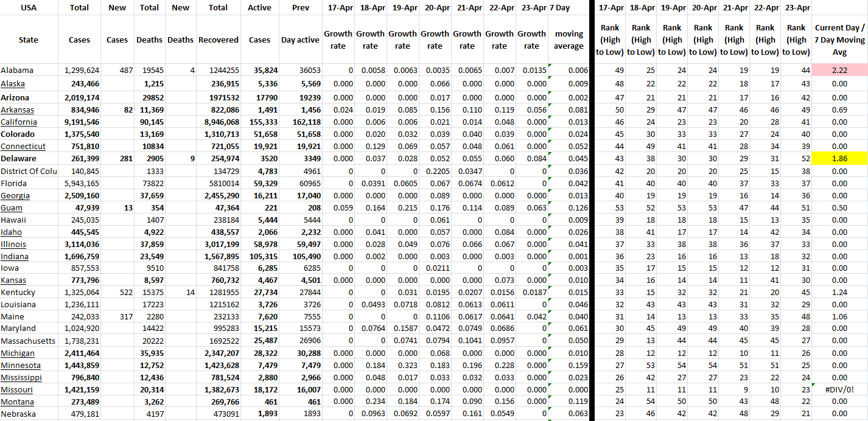Click the District Of Columbia state cell
The width and height of the screenshot is (868, 421).
29,171
